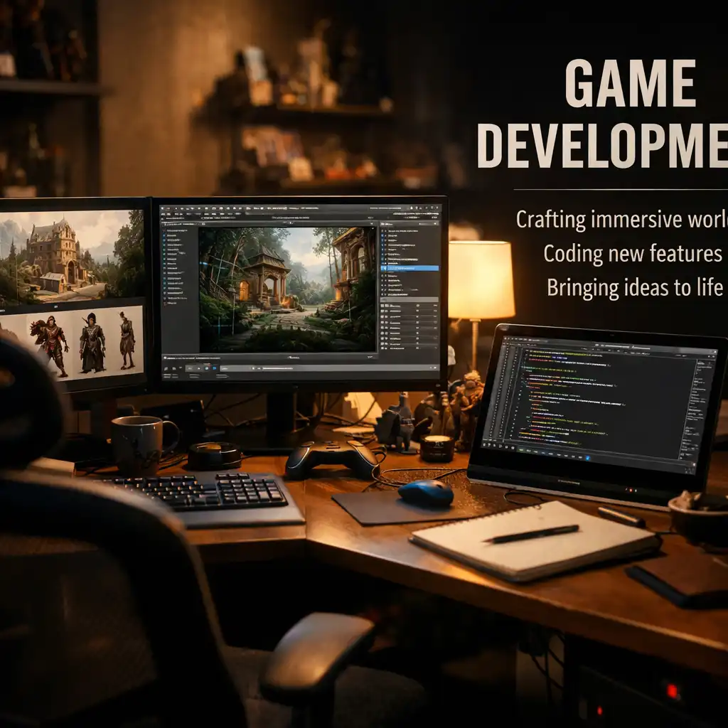Expand the first entry in the right outliner panel
The width and height of the screenshot is (728, 728).
click(x=382, y=231)
